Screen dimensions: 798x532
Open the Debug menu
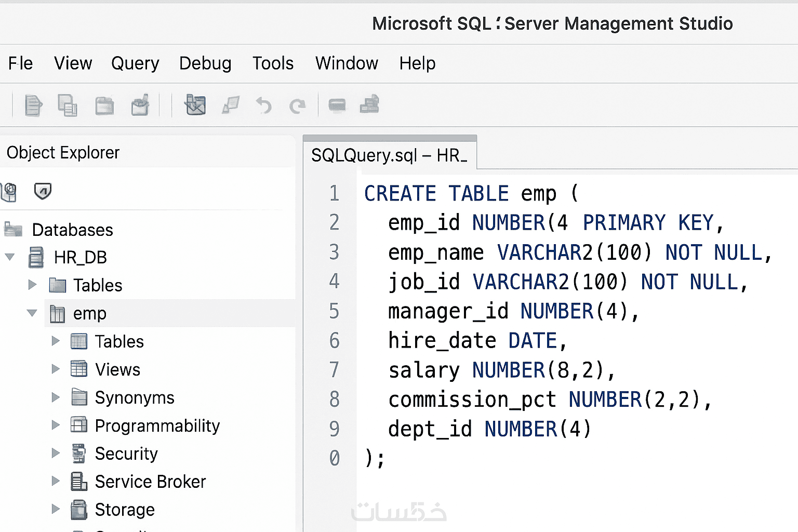click(205, 63)
